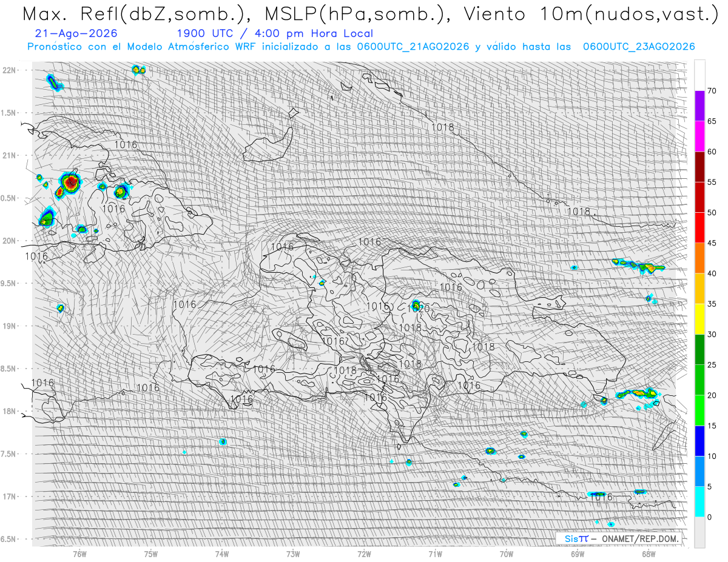
Task: Click the '50' colorbar scale label
Action: coord(712,213)
